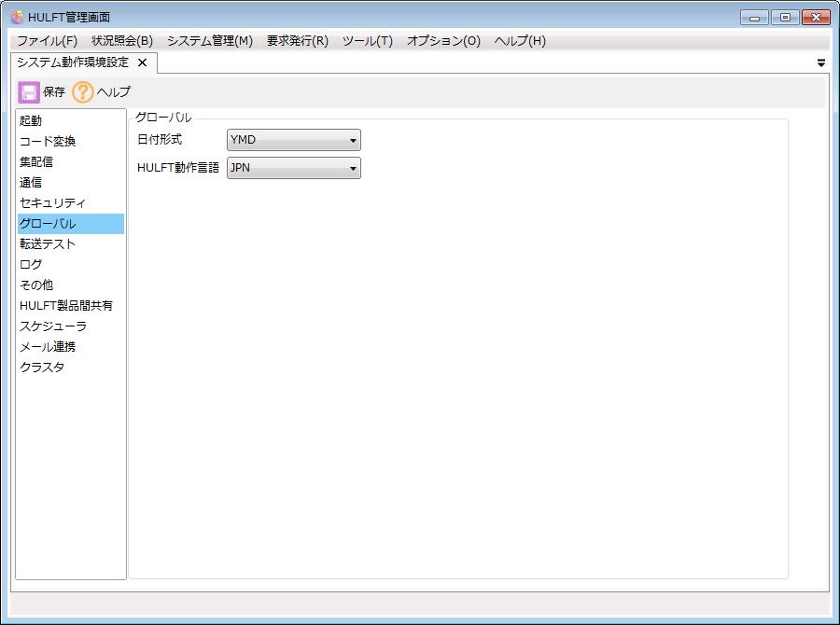Open the tab list arrow at right
Screen dimensions: 840x625
820,63
